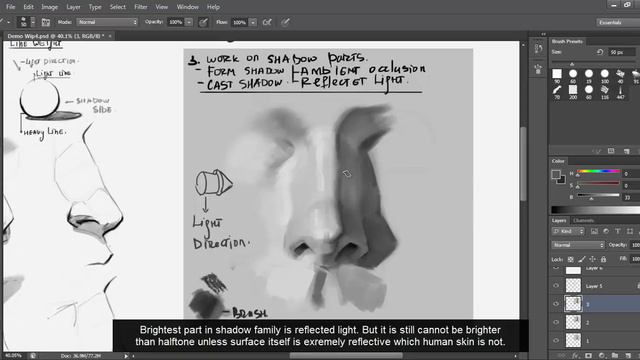Toggle the Brush panel icon in options bar
The image size is (640, 360).
(x=46, y=22)
